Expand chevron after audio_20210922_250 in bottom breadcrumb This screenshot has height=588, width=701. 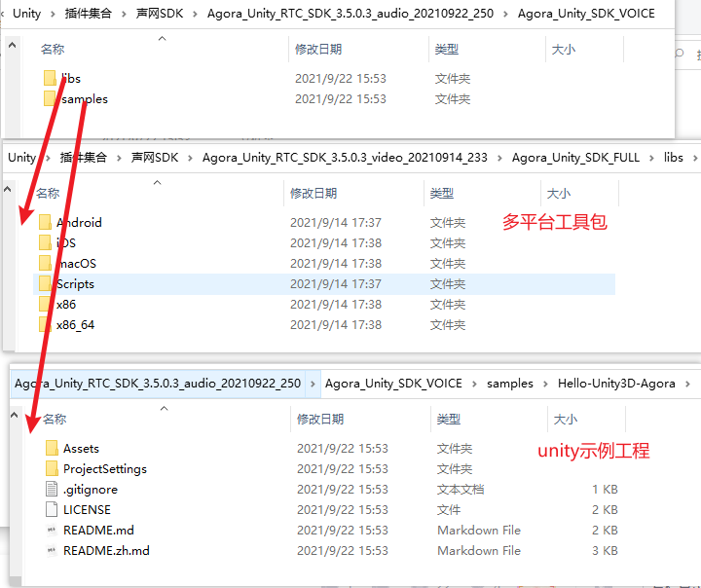pyautogui.click(x=313, y=385)
